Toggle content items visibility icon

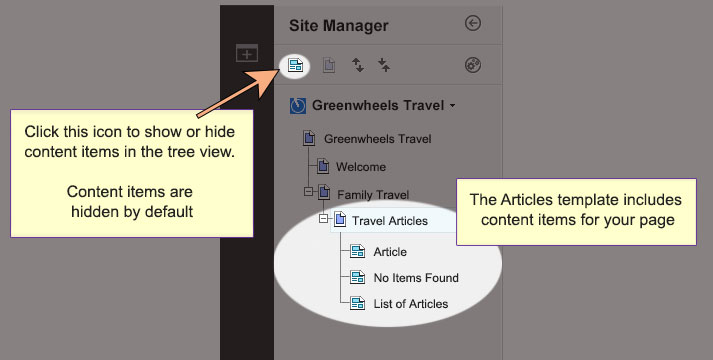pos(296,65)
